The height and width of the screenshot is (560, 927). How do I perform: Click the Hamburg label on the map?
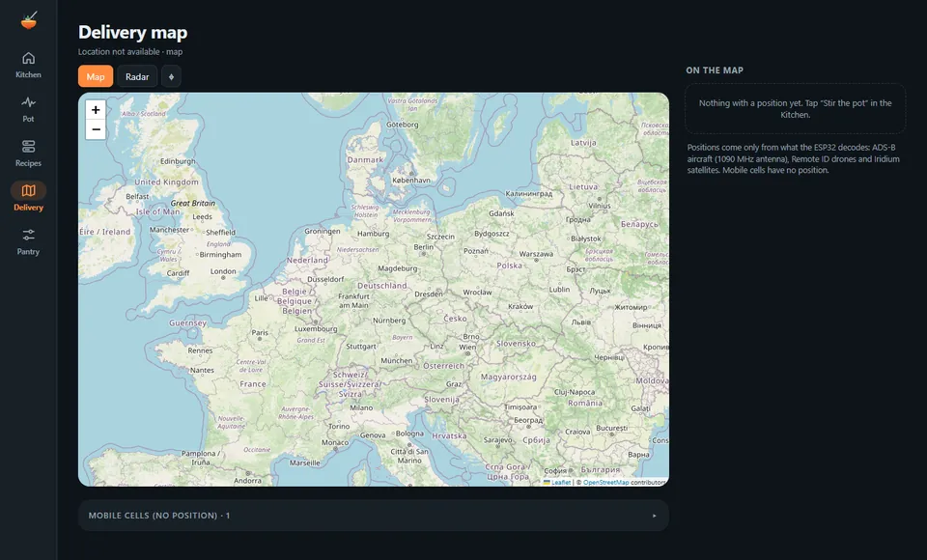[373, 234]
